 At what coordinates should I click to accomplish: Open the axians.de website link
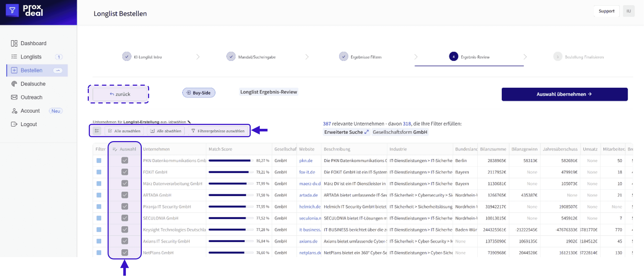point(308,241)
